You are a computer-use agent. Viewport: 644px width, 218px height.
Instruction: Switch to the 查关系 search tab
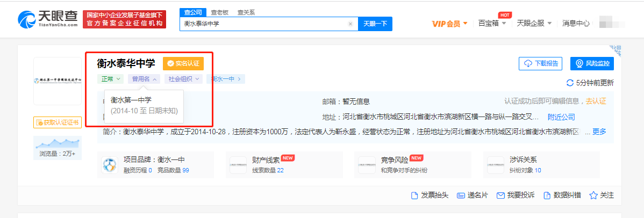pos(246,12)
